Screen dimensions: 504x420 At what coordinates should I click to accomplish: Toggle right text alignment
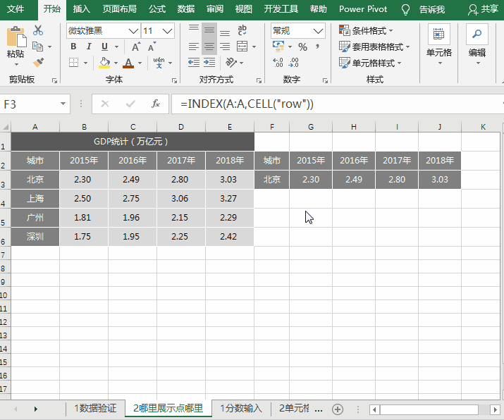click(x=225, y=47)
